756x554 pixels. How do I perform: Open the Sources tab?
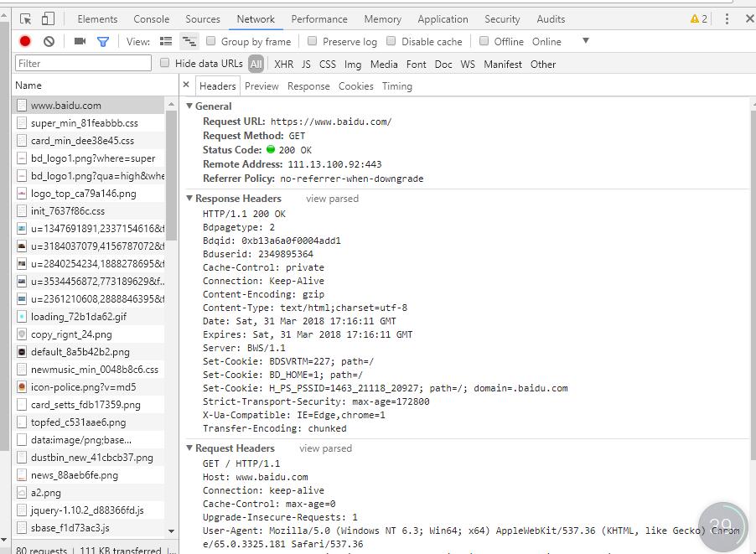[203, 19]
